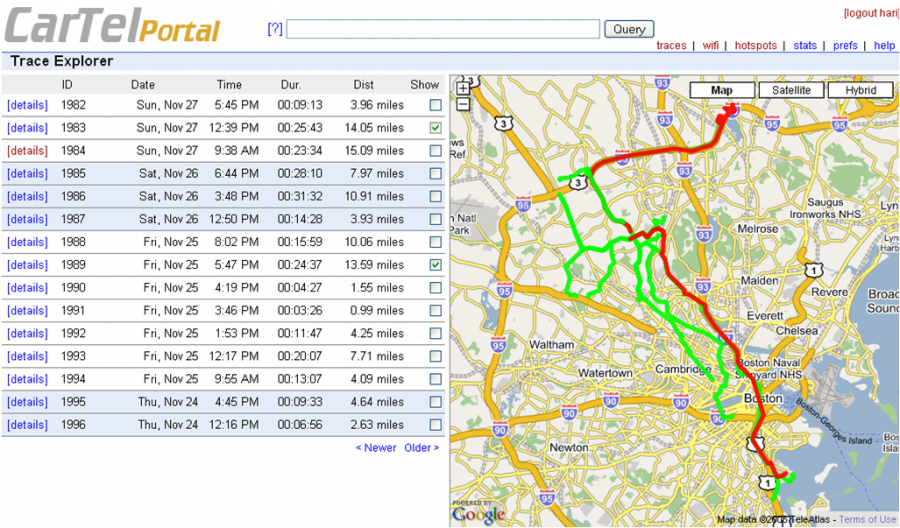900x528 pixels.
Task: Open details for trace 1994
Action: [28, 379]
